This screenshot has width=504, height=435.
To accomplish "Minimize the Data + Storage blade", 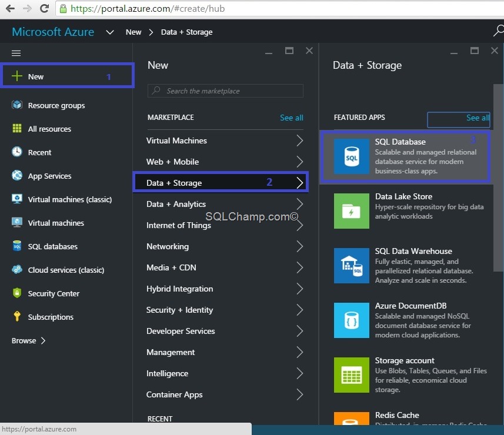I will pos(454,52).
